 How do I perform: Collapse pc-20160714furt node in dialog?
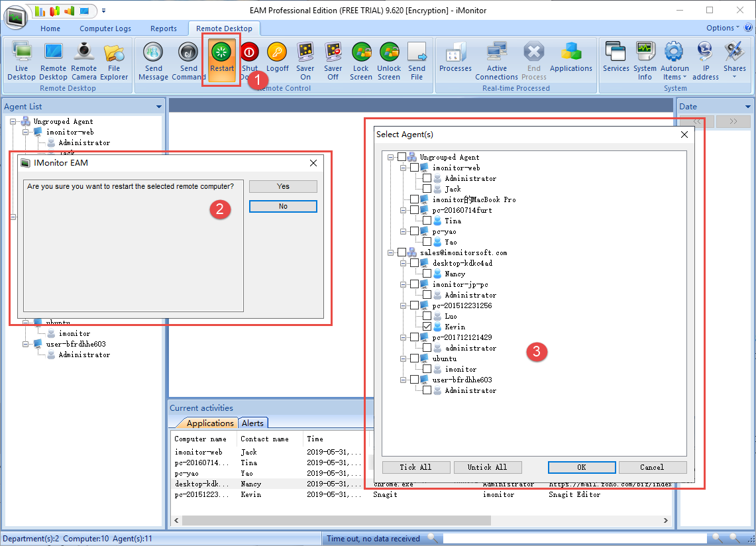point(403,210)
